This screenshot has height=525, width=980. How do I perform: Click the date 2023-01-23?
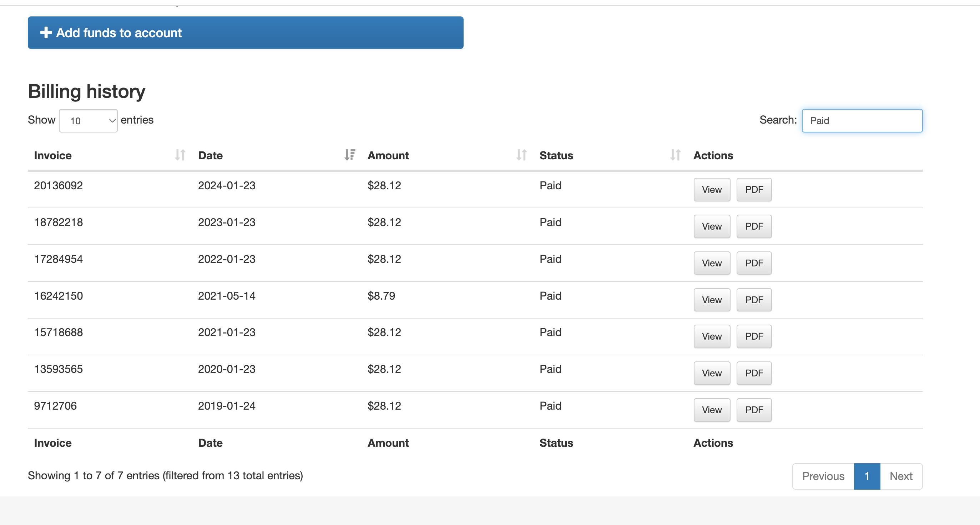[227, 222]
